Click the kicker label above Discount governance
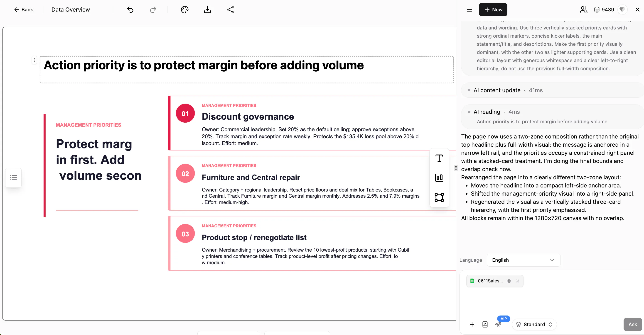Image resolution: width=644 pixels, height=335 pixels. [x=229, y=105]
